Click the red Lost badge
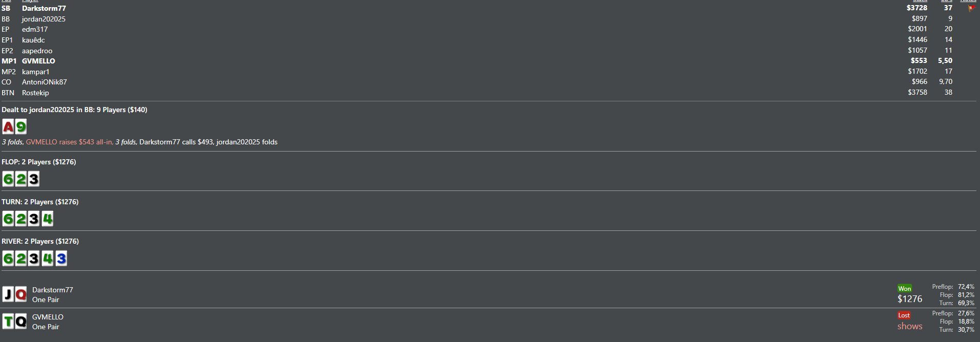The width and height of the screenshot is (980, 342). [904, 315]
